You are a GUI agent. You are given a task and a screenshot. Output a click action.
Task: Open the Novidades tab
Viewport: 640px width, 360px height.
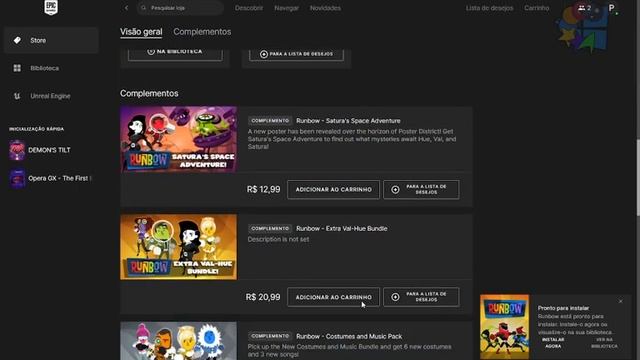click(325, 8)
